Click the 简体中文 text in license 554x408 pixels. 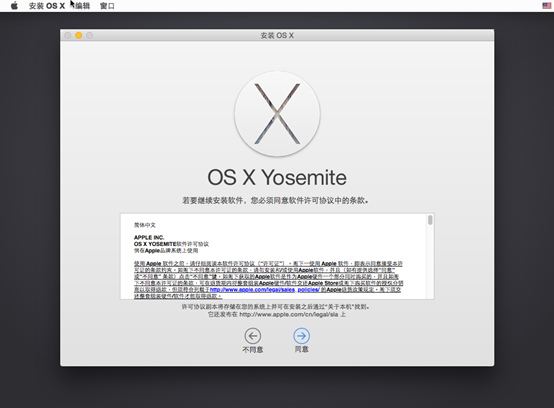[145, 225]
